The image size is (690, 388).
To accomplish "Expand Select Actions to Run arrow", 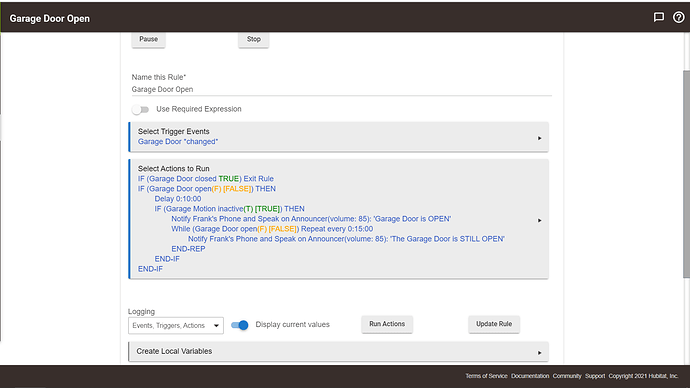I will tap(540, 220).
